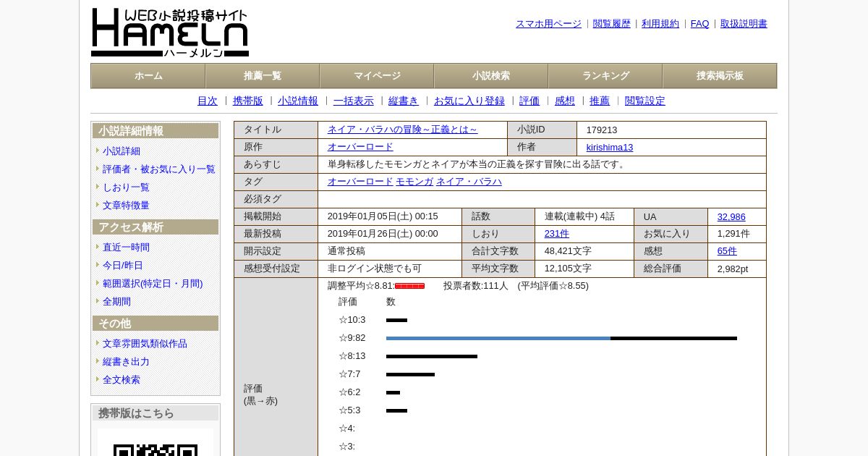Click オーバーロード tag link
This screenshot has height=456, width=868.
click(x=360, y=182)
